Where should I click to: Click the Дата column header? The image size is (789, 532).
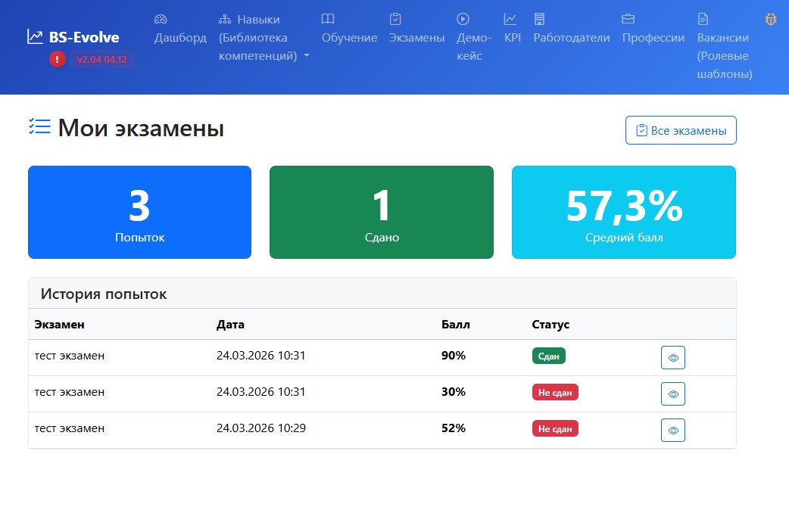tap(230, 325)
